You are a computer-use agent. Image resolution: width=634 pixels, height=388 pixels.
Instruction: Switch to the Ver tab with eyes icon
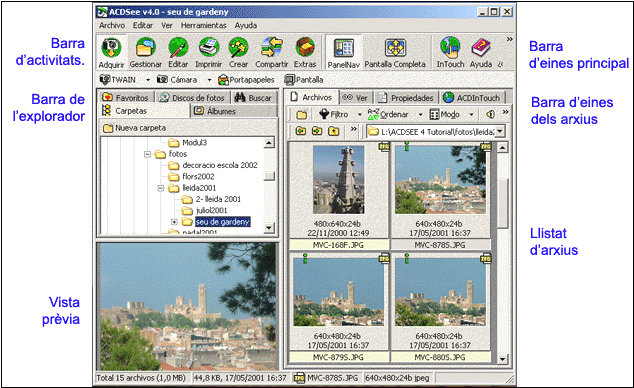click(355, 98)
